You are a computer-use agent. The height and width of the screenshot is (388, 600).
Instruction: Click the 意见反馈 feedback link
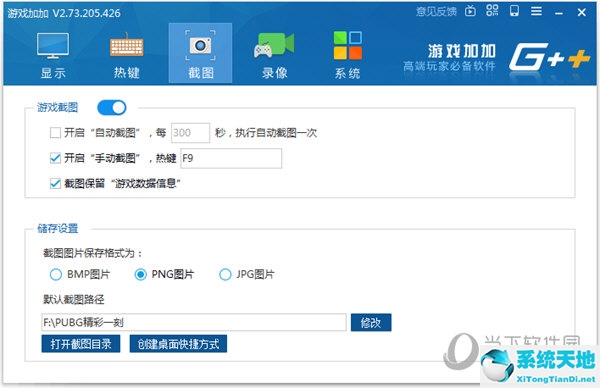(x=436, y=12)
